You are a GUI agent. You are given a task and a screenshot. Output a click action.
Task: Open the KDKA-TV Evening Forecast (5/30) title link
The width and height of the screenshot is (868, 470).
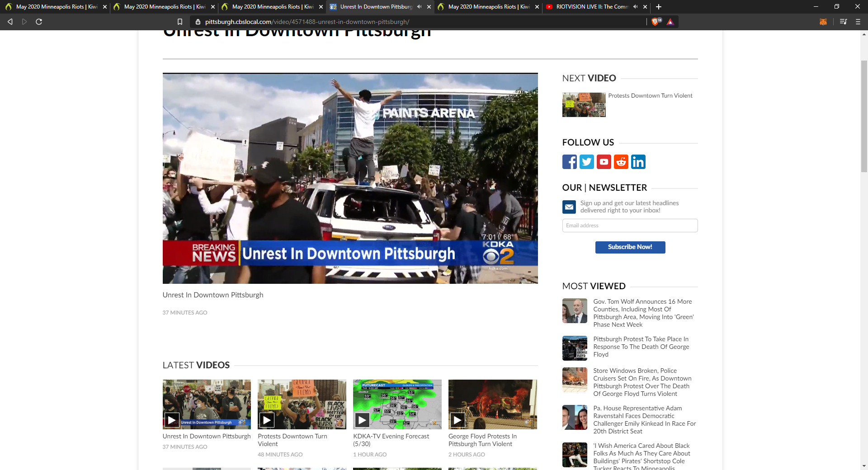click(391, 440)
